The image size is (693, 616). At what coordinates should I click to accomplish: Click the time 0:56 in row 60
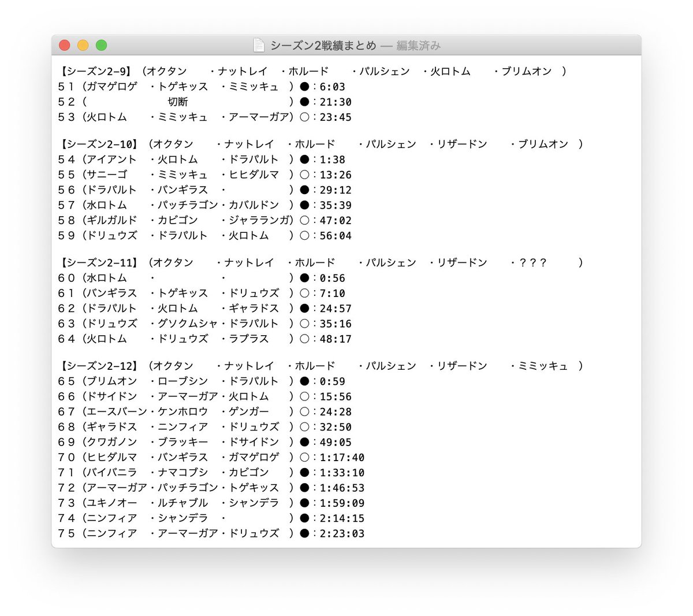(x=333, y=278)
